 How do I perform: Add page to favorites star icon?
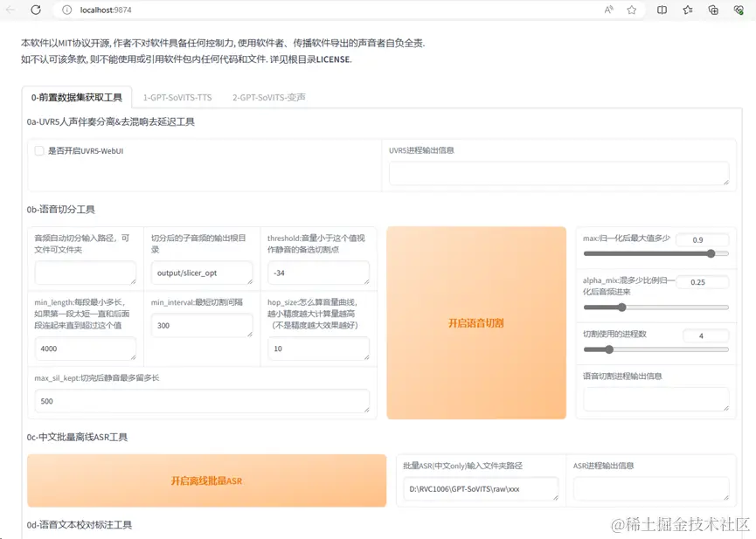point(632,10)
